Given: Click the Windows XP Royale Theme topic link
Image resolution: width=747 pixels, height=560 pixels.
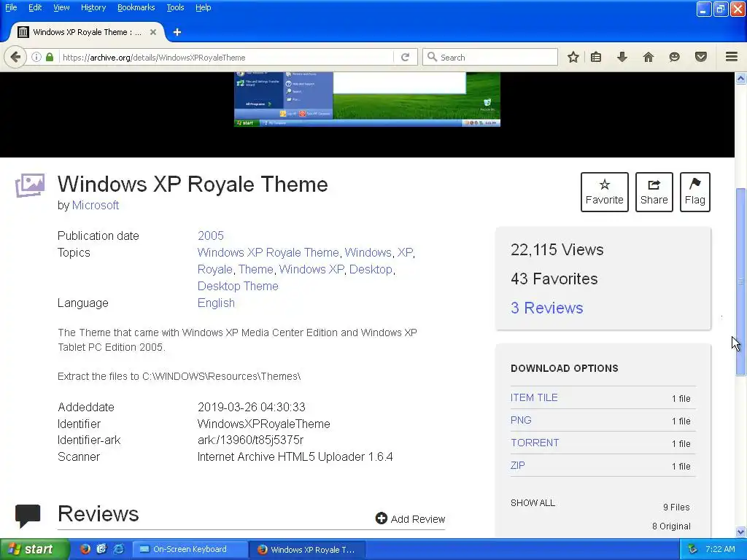Looking at the screenshot, I should [x=268, y=252].
